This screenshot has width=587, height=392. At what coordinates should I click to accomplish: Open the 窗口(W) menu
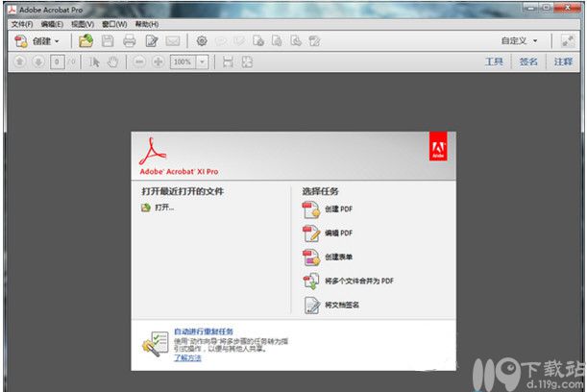[114, 24]
